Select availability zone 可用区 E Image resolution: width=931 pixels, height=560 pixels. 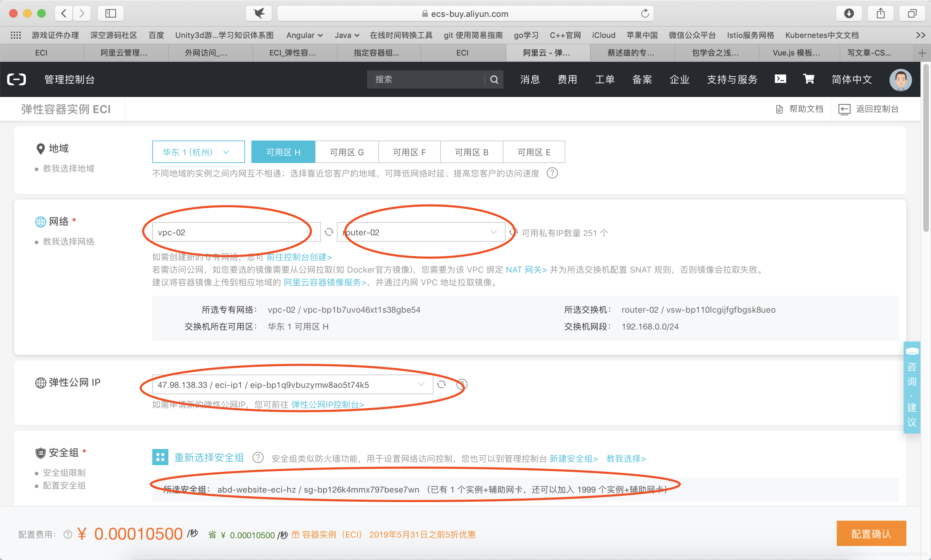[x=534, y=152]
